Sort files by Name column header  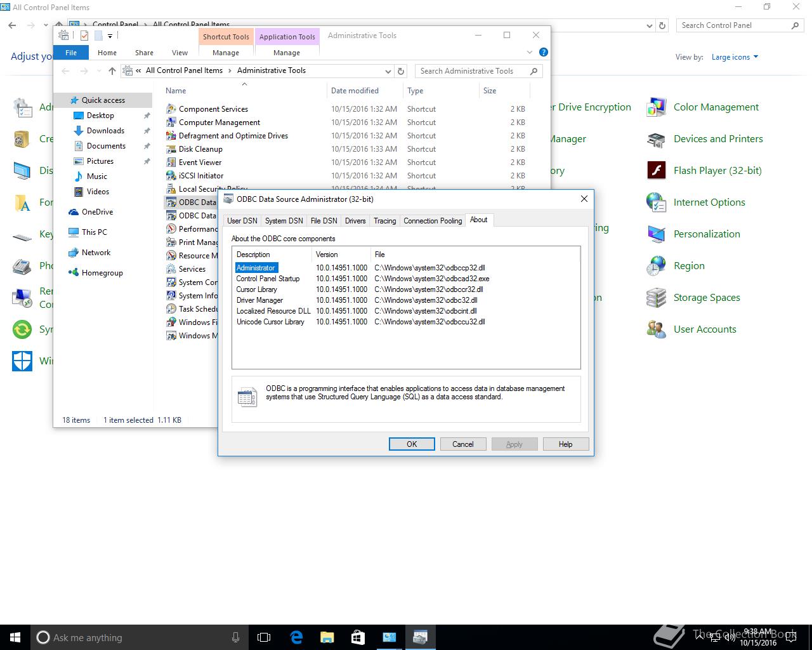point(244,91)
